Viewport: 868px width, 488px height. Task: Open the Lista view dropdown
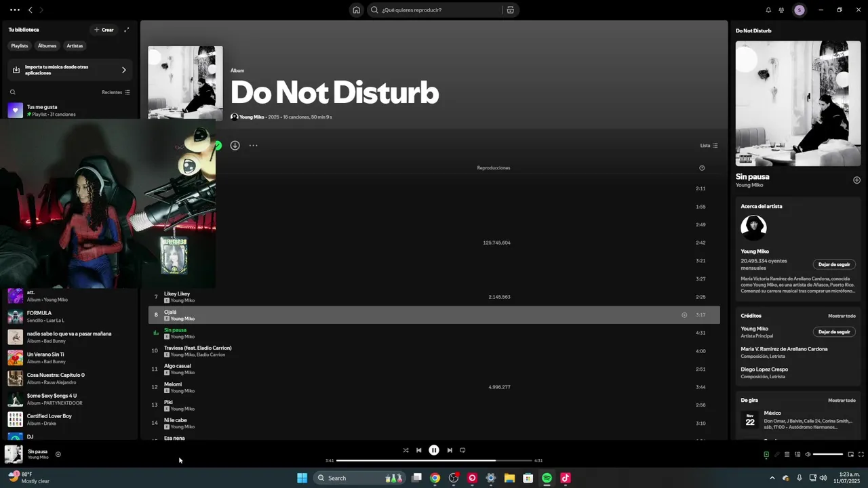click(709, 146)
